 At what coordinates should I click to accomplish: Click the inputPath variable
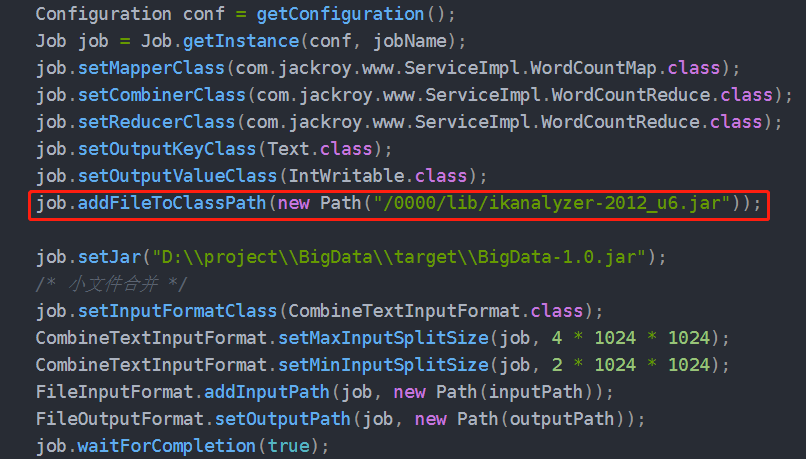(x=536, y=392)
